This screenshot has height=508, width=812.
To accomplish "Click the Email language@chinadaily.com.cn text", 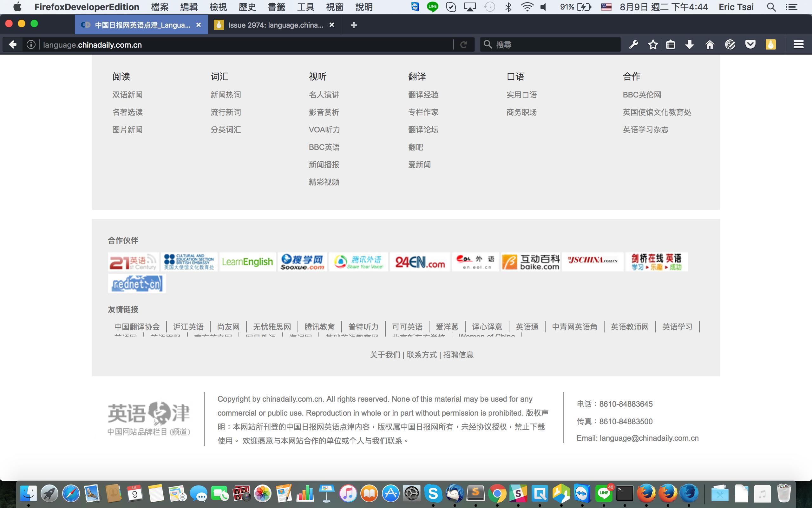I will pos(638,438).
